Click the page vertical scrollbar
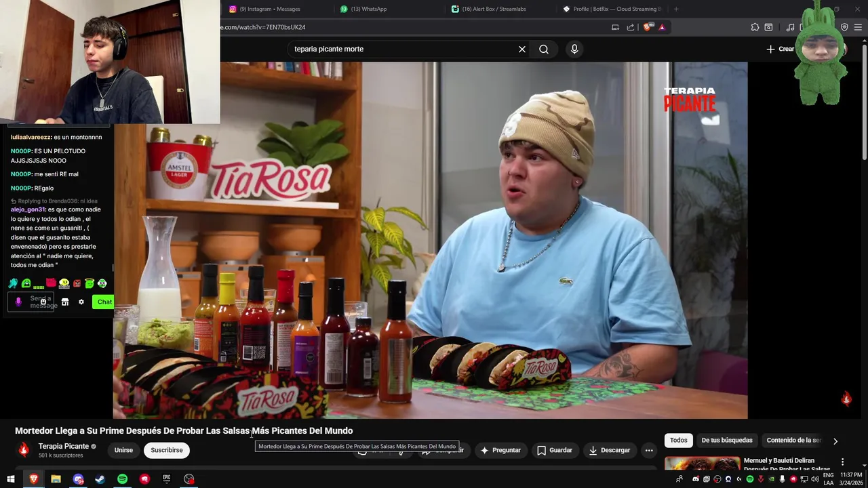The image size is (868, 488). tap(865, 102)
